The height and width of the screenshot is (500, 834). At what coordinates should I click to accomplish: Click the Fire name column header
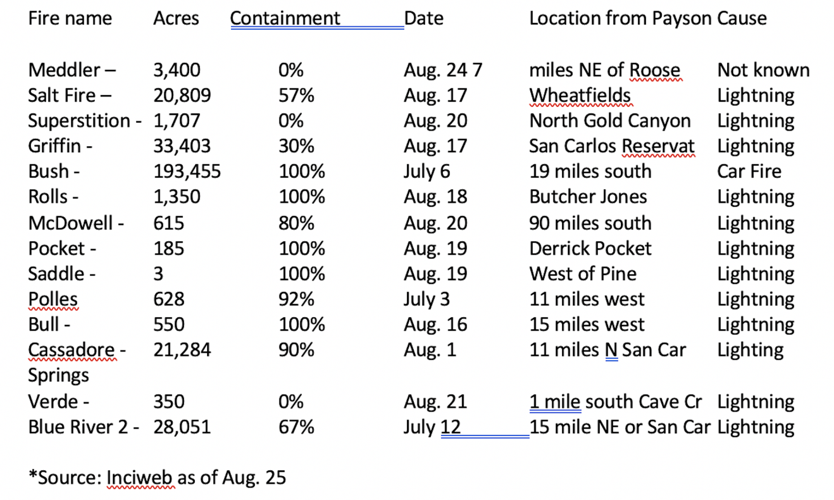coord(70,19)
